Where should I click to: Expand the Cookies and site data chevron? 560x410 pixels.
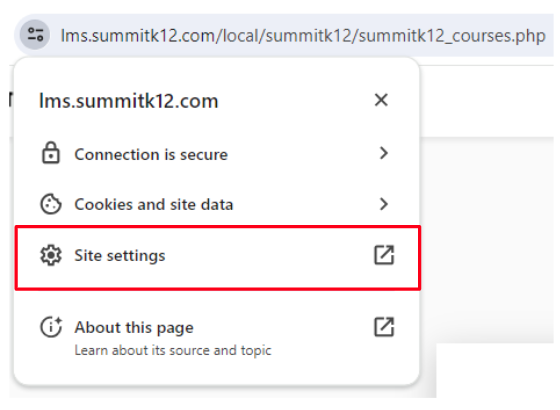click(x=384, y=204)
